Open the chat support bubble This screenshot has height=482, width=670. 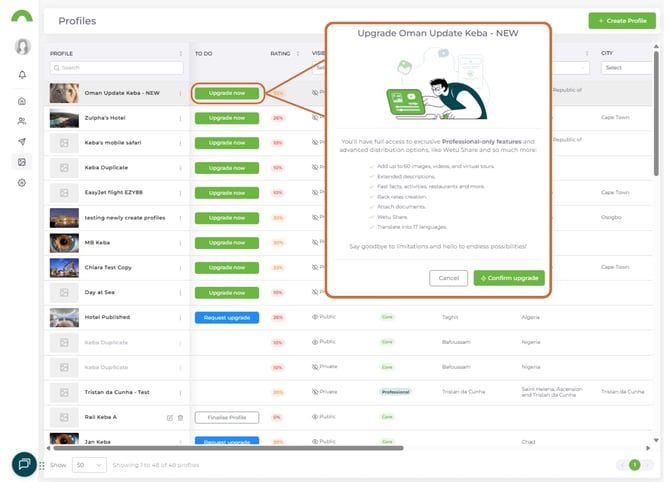(x=24, y=464)
